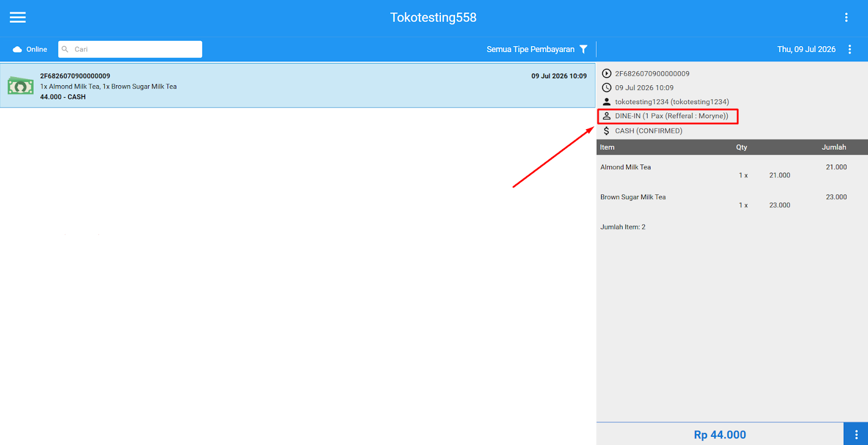Click the dollar sign icon beside CASH
This screenshot has width=868, height=445.
click(607, 131)
